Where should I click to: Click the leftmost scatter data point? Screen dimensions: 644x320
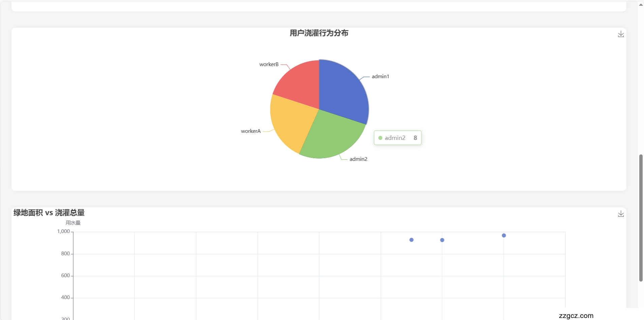[411, 240]
